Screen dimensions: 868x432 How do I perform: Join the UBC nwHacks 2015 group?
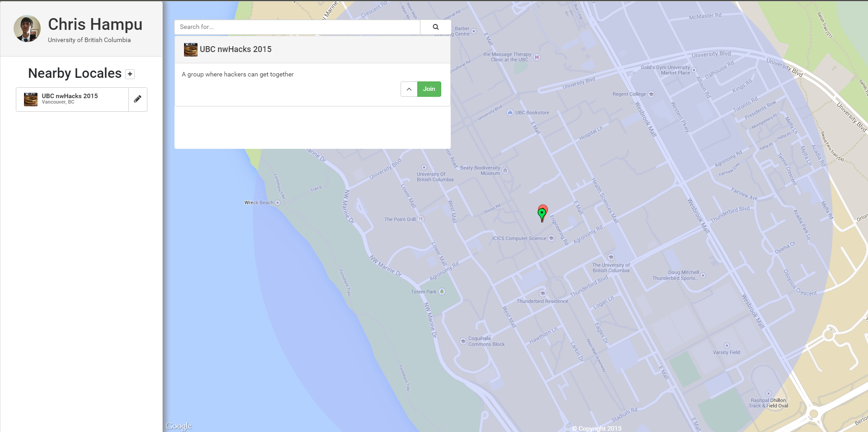pyautogui.click(x=429, y=89)
